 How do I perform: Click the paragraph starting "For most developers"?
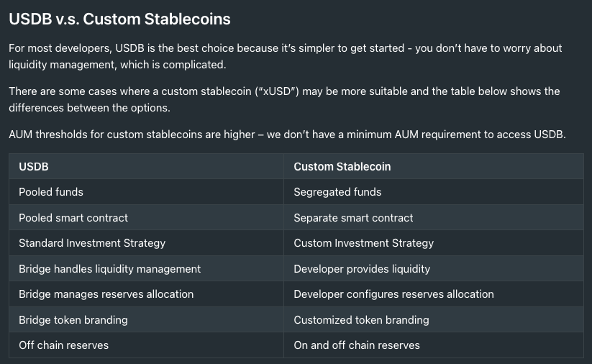pos(285,56)
